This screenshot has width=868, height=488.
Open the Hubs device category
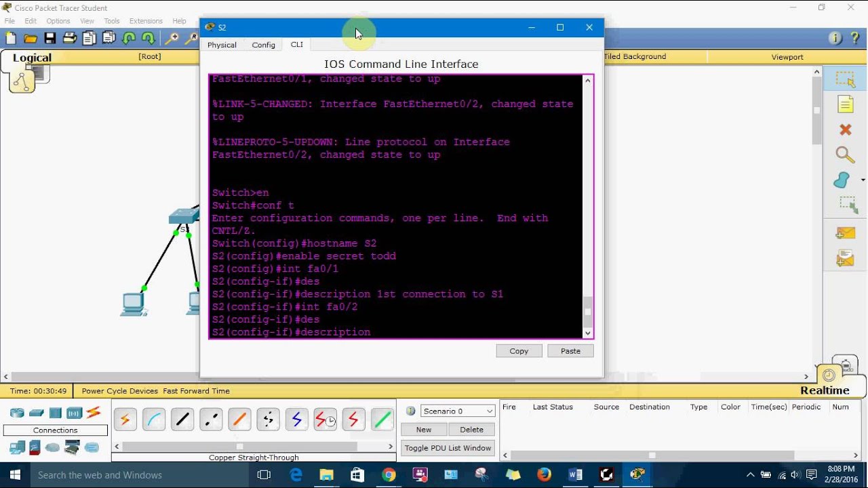click(x=56, y=413)
